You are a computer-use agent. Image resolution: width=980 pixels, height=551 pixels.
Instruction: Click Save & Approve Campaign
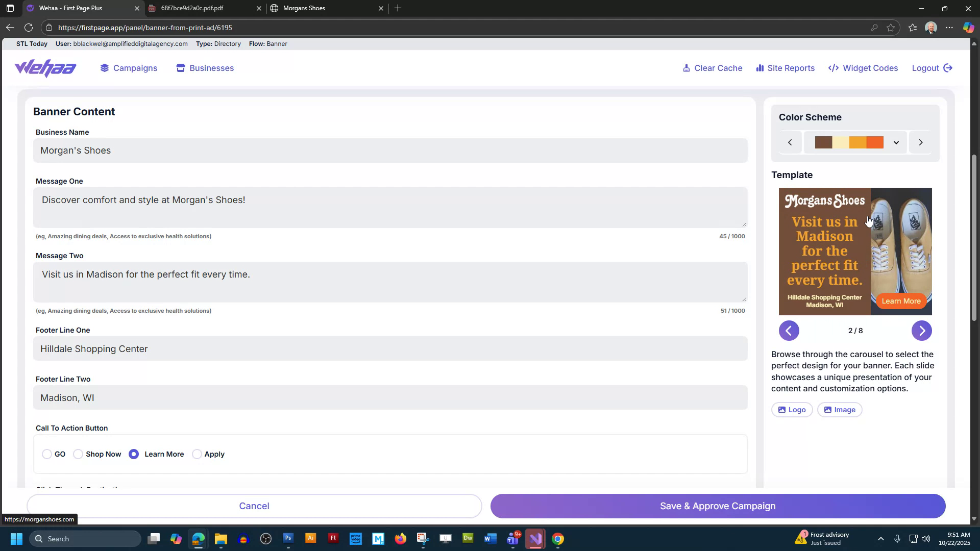coord(717,506)
